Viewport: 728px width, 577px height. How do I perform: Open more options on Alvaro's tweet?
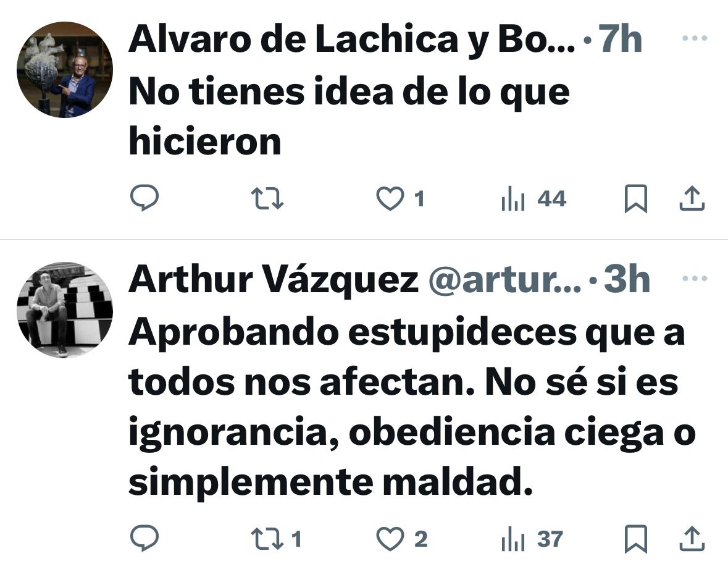(695, 38)
